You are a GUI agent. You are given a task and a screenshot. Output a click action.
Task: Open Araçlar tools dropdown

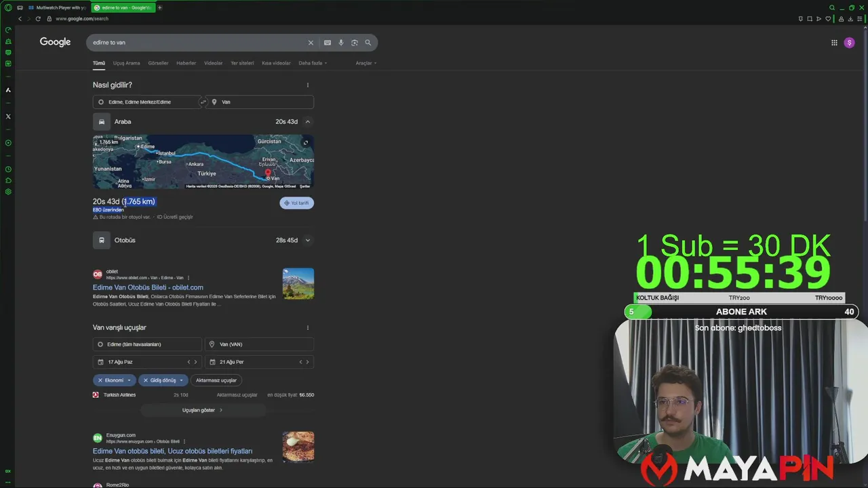pos(366,63)
